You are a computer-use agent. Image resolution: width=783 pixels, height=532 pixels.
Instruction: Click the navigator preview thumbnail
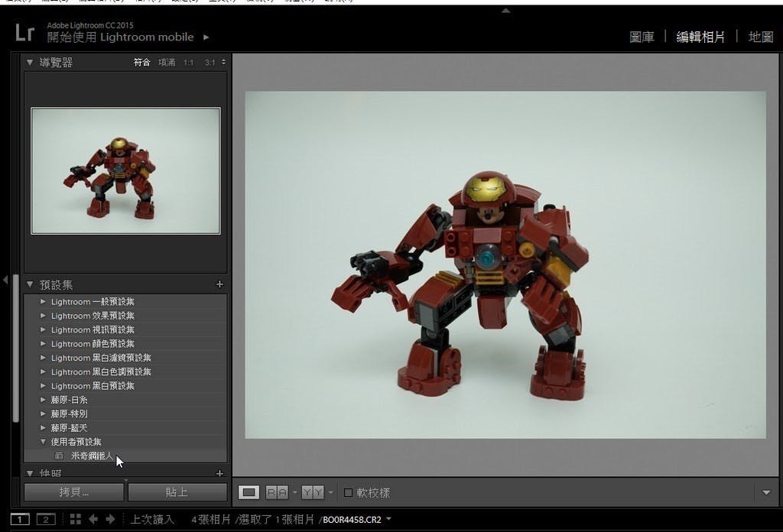pos(125,170)
